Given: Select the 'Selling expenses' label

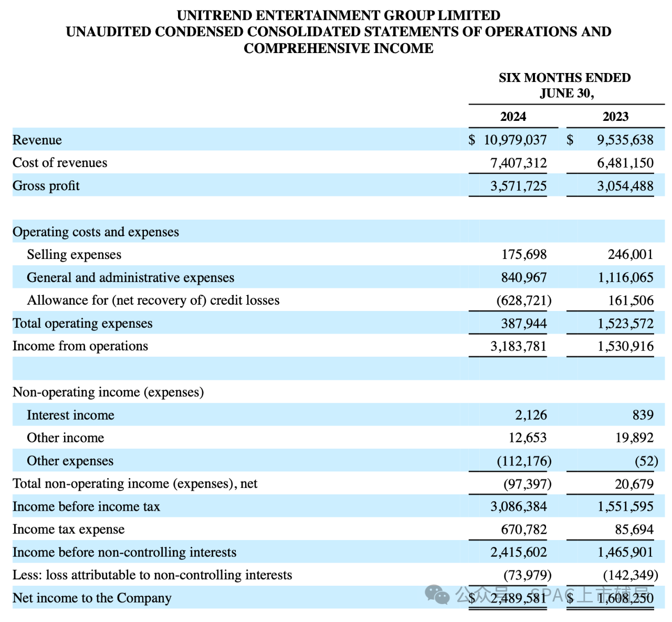Looking at the screenshot, I should point(74,255).
